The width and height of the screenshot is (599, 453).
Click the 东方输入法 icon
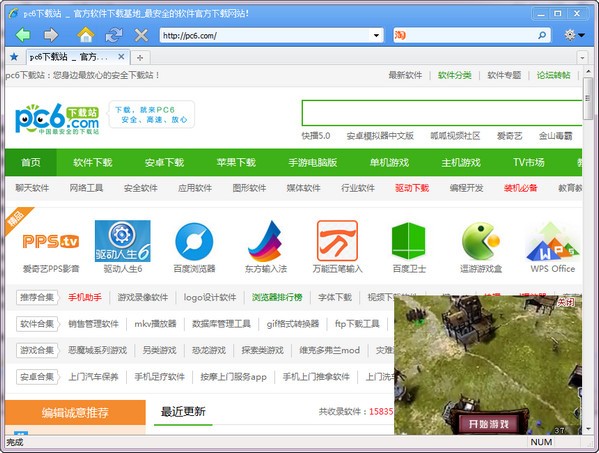266,241
